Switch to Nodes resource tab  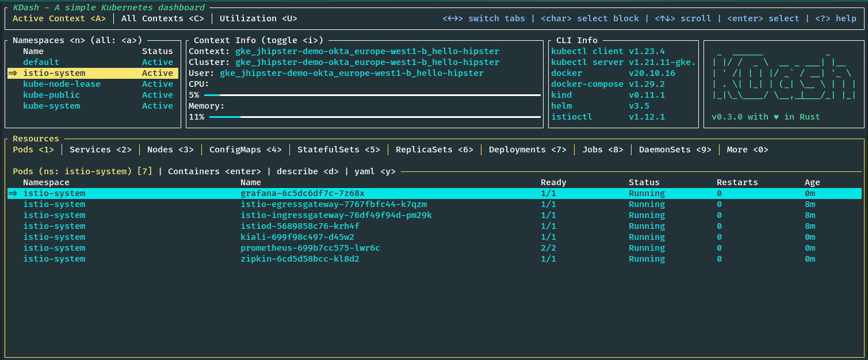[x=170, y=150]
